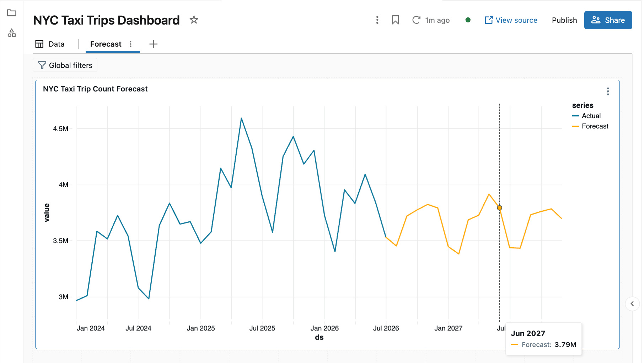Click the Share button

[x=608, y=20]
